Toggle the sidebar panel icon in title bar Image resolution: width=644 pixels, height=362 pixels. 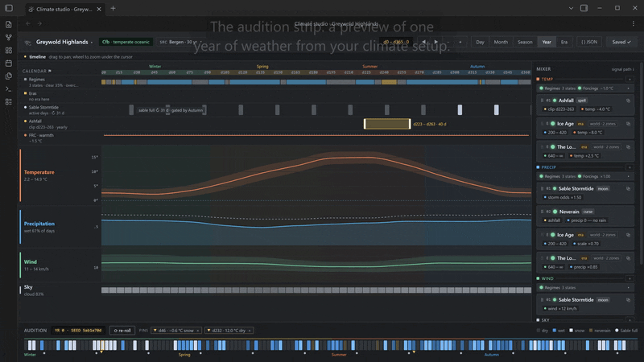coord(9,8)
